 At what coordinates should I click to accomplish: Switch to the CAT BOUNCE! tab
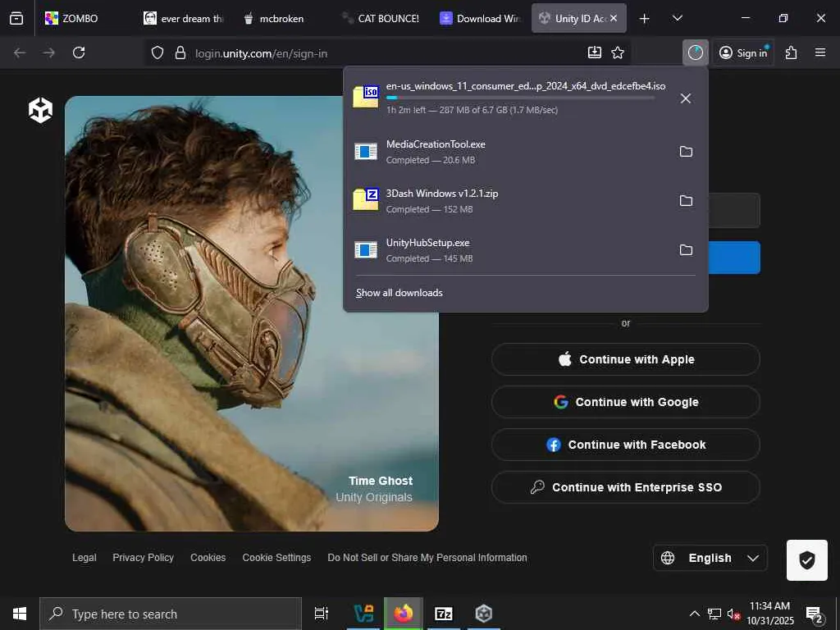point(381,18)
